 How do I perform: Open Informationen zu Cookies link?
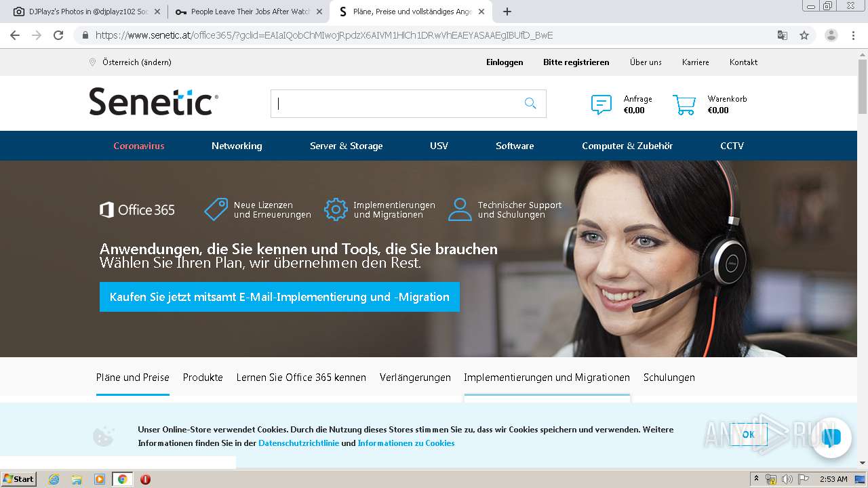tap(406, 443)
